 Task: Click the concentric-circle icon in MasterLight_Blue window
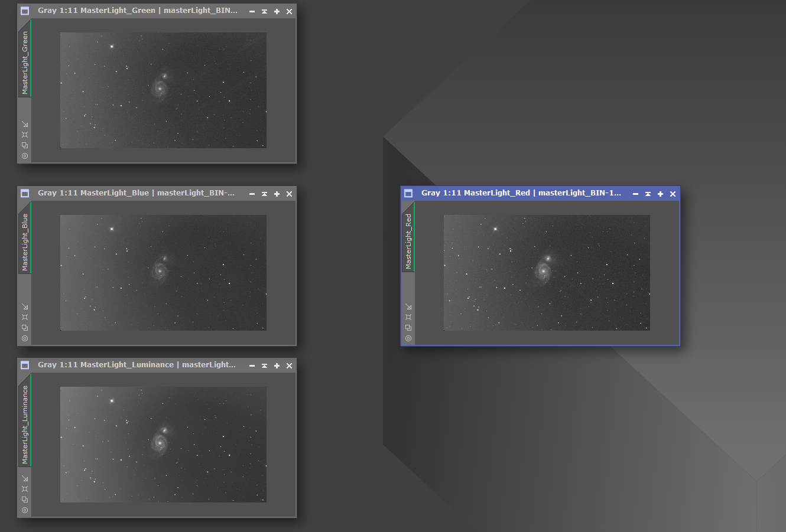25,338
